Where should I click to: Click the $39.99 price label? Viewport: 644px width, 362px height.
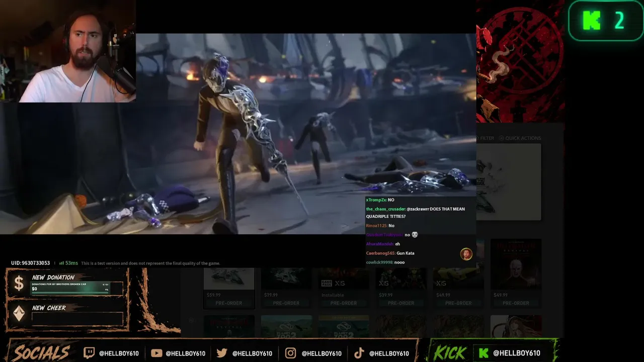click(x=385, y=295)
